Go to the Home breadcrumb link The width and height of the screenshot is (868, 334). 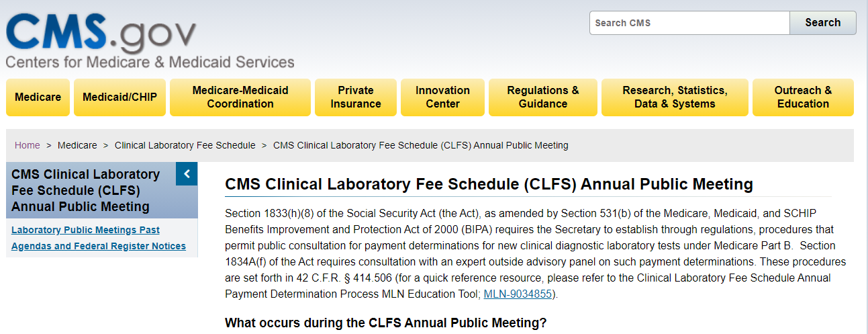(28, 145)
